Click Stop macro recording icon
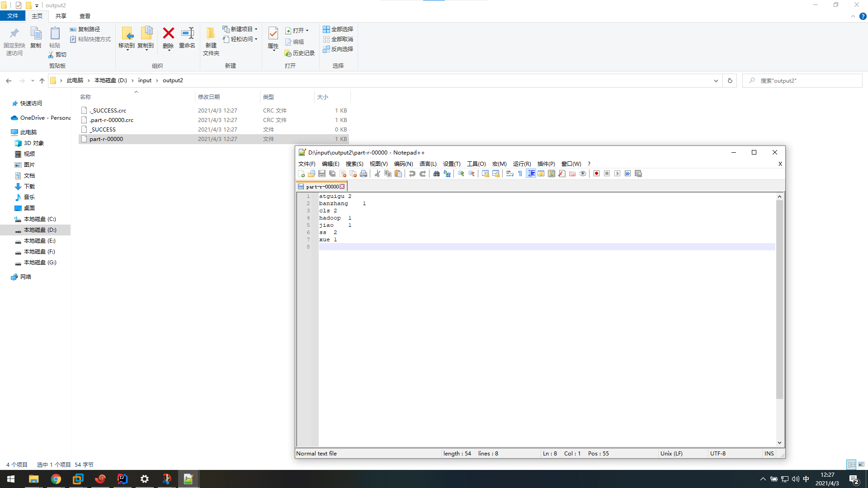Image resolution: width=868 pixels, height=488 pixels. [x=607, y=174]
